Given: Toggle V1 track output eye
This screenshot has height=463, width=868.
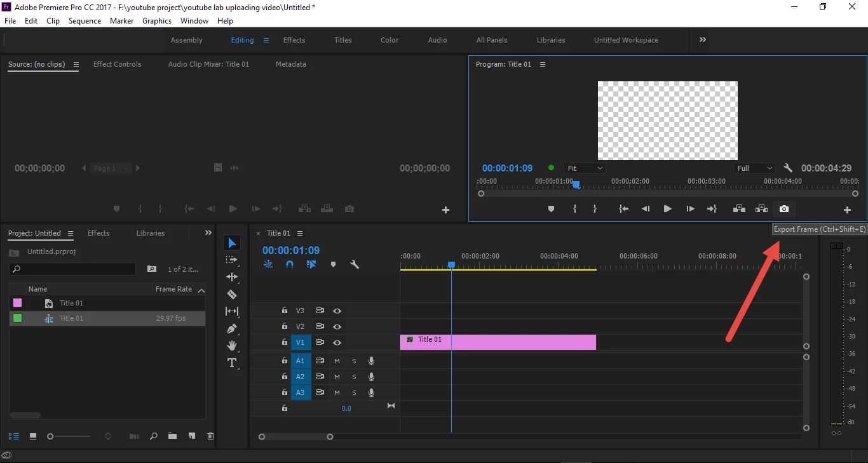Looking at the screenshot, I should click(337, 342).
